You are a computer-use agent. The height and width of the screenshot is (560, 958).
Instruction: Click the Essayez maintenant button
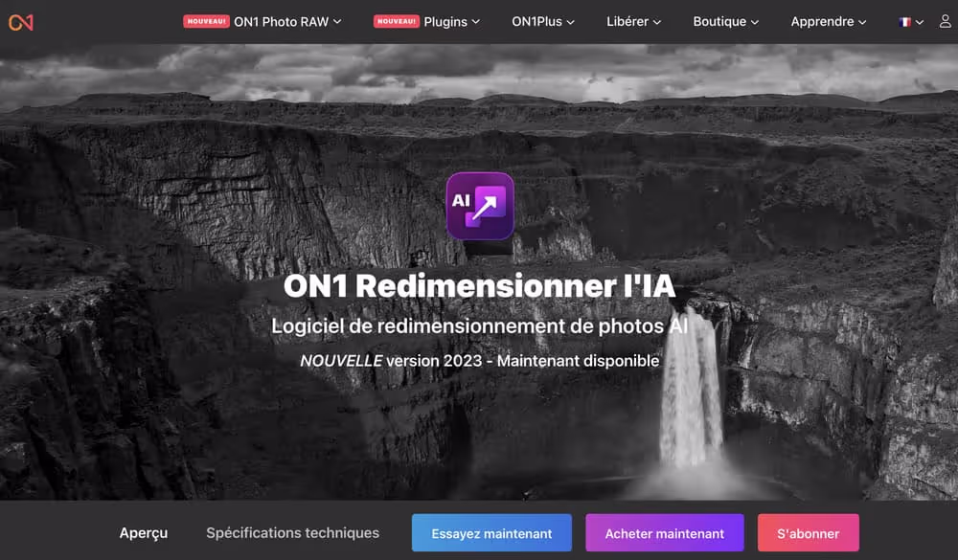(491, 532)
